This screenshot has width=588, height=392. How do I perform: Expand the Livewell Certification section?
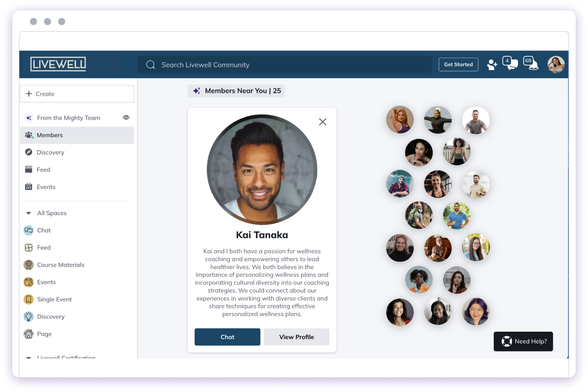[x=28, y=356]
